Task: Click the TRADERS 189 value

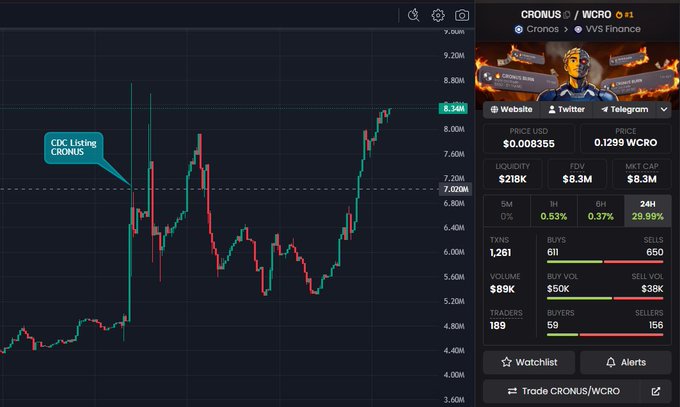Action: coord(497,325)
